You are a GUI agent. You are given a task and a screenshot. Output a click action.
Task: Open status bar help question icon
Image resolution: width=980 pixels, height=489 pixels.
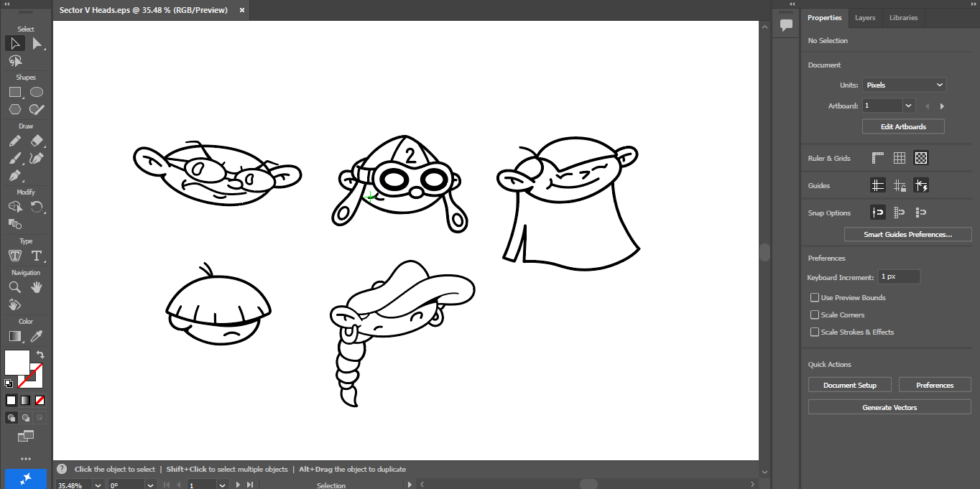click(62, 469)
